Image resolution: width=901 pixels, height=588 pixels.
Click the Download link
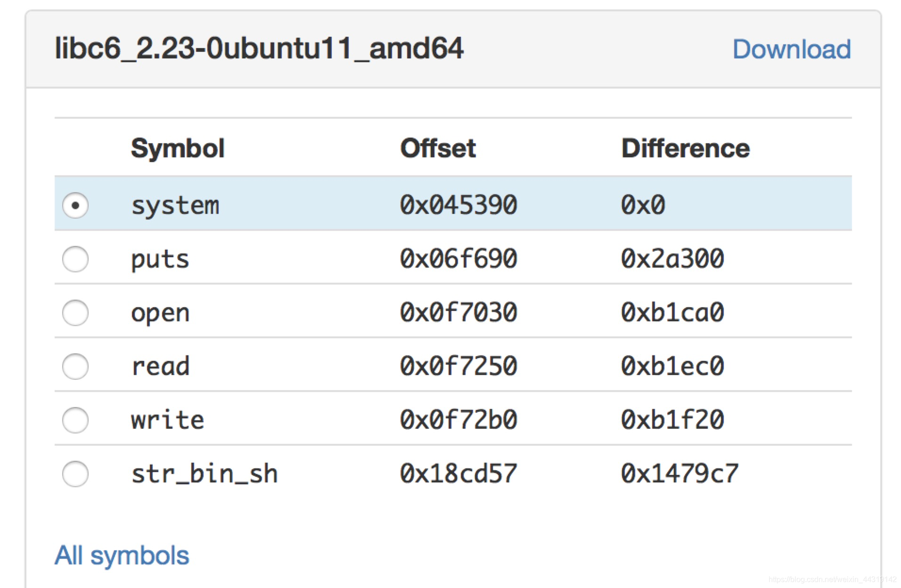coord(792,49)
